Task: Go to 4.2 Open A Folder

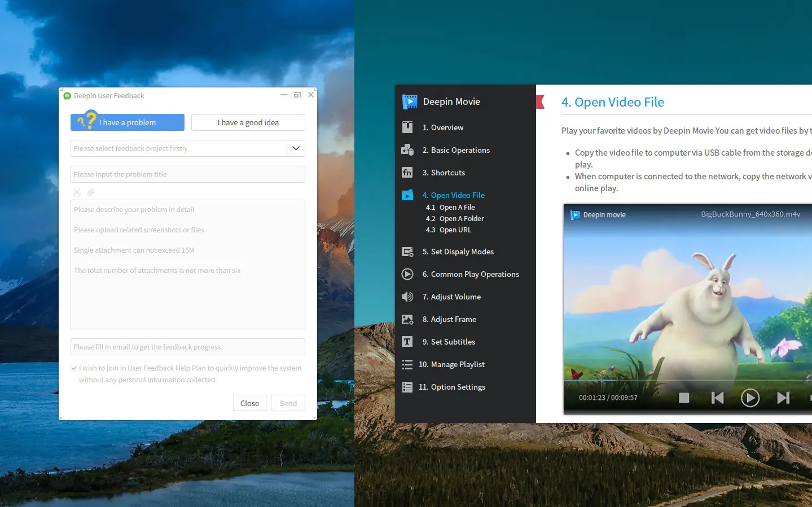Action: click(x=455, y=219)
